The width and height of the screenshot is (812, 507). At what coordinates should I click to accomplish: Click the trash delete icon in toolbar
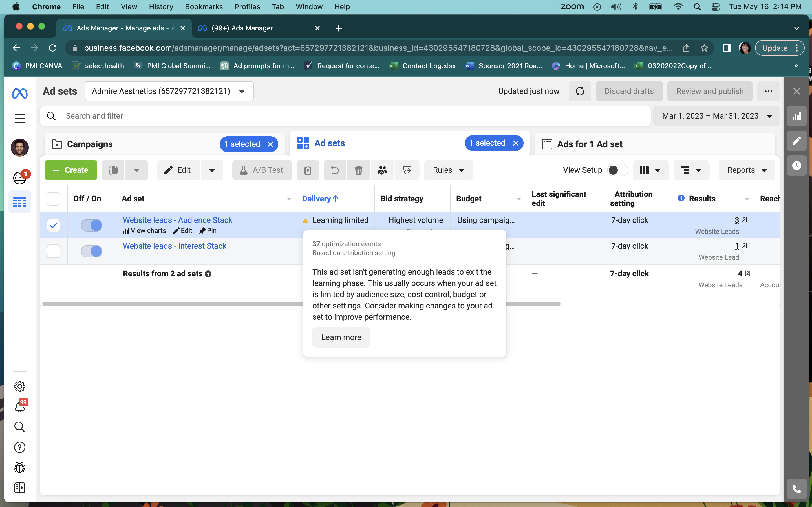pos(358,170)
